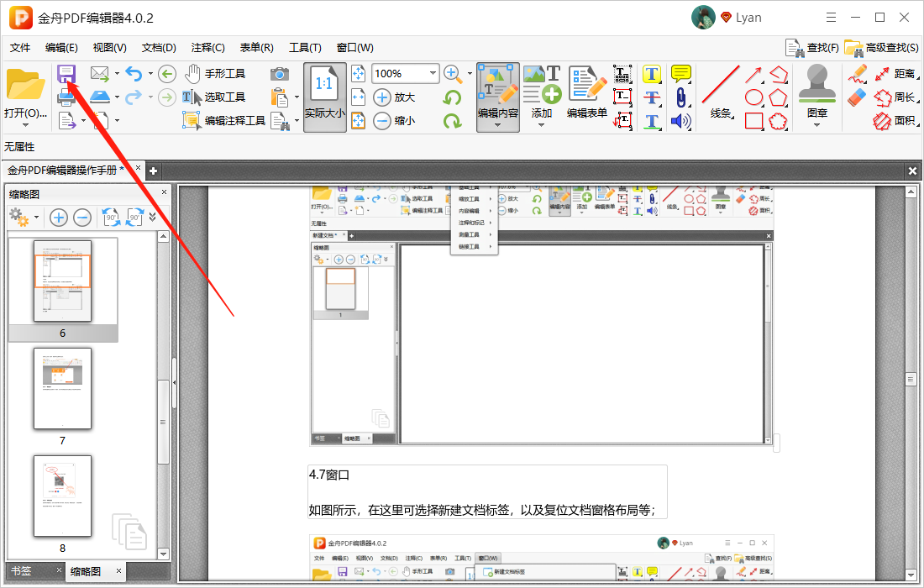Select the Line (线条) drawing tool
924x588 pixels.
point(721,92)
